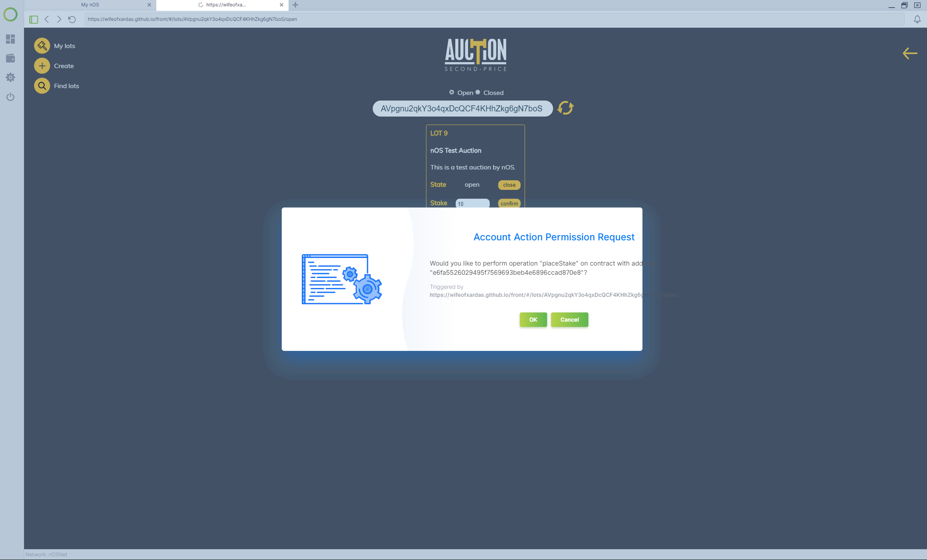927x560 pixels.
Task: Click the power icon in the sidebar
Action: coord(10,97)
